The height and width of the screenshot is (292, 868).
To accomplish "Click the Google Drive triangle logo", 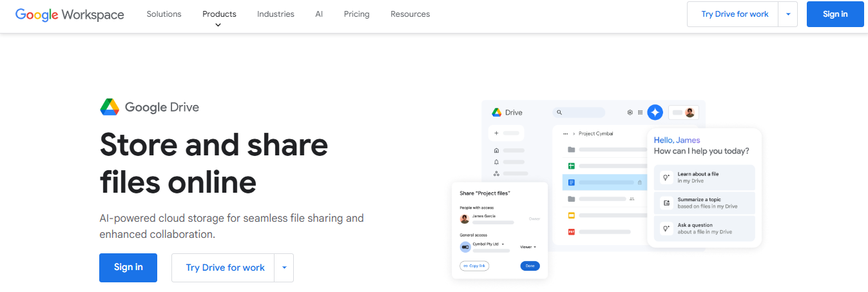I will coord(110,107).
